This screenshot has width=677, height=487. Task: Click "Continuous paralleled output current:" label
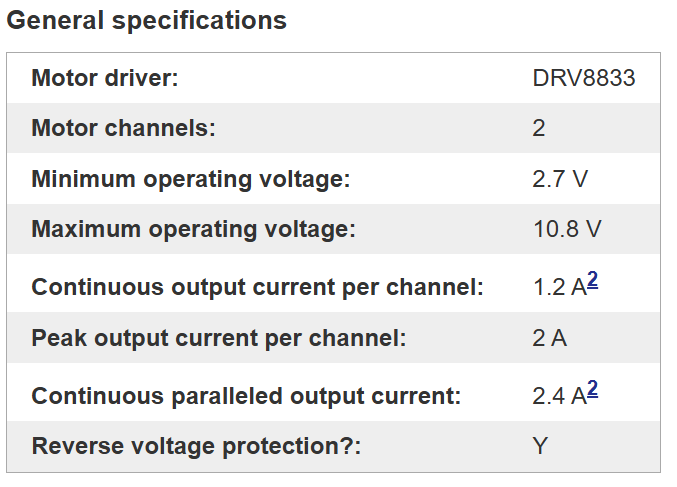246,396
